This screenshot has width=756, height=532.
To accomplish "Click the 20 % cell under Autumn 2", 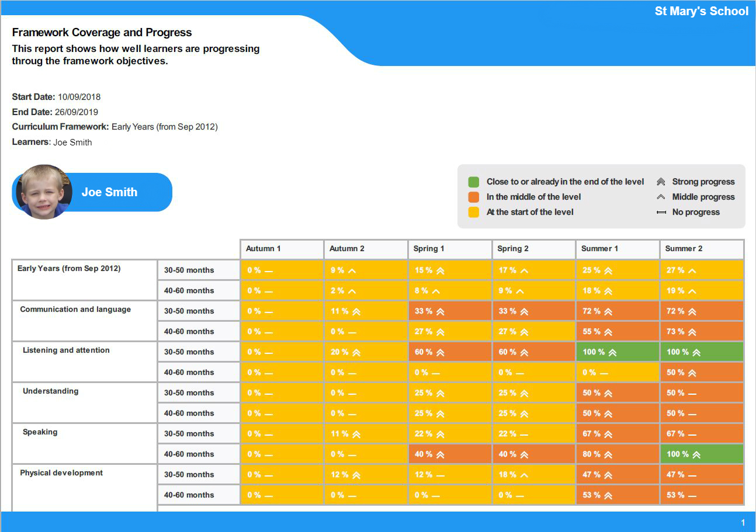I will pos(366,352).
